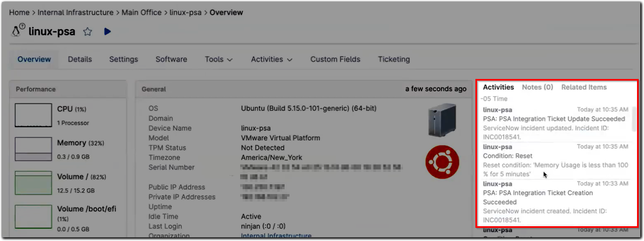Click the CPU performance graph thumbnail
This screenshot has height=241, width=644.
pyautogui.click(x=33, y=115)
